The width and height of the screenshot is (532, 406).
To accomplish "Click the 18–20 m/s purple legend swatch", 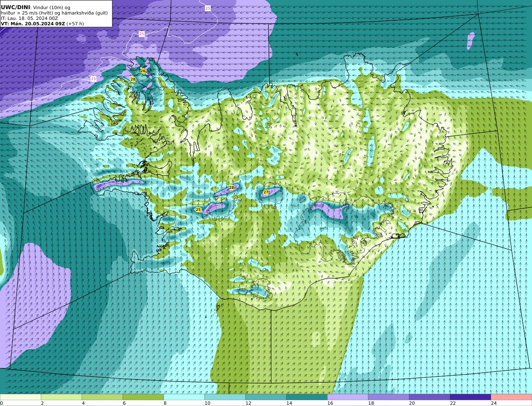I will (x=389, y=397).
